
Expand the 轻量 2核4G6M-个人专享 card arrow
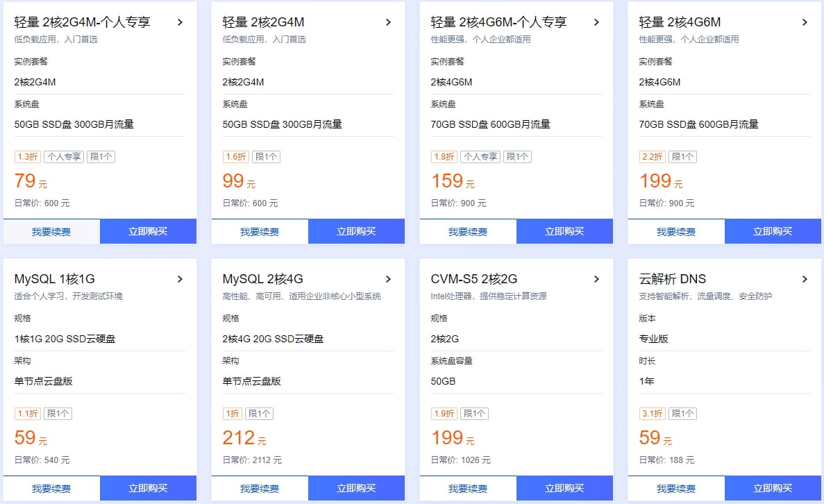(x=596, y=22)
